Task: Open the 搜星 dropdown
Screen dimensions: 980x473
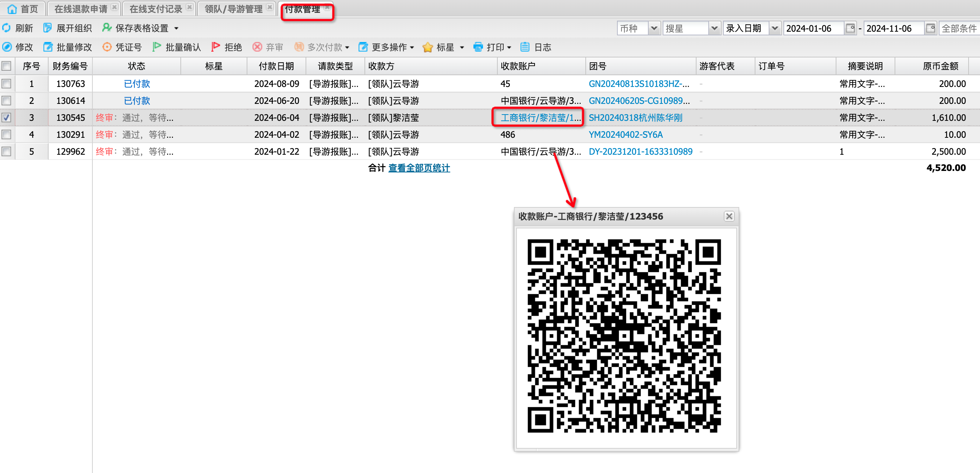Action: click(x=714, y=28)
